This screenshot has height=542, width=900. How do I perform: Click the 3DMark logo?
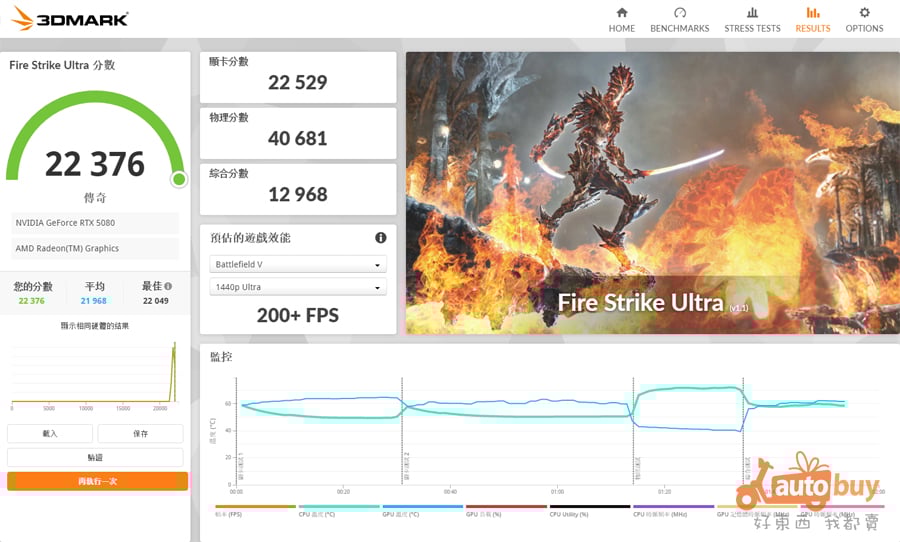(70, 19)
